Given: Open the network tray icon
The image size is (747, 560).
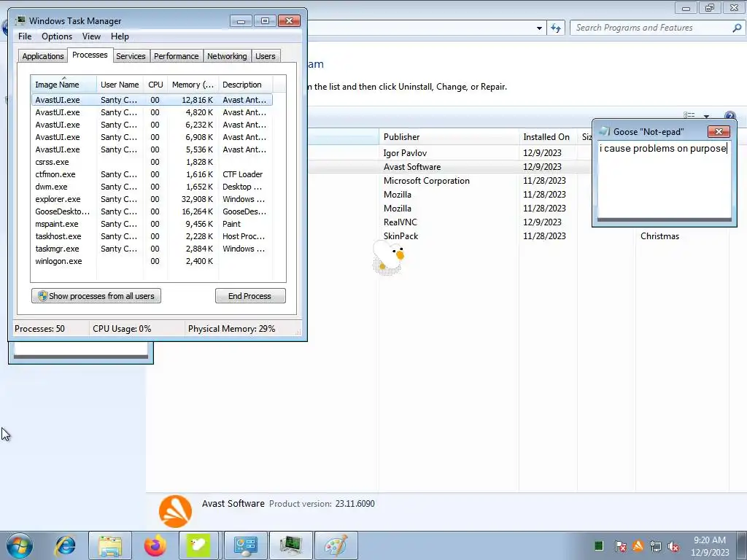Looking at the screenshot, I should (x=656, y=546).
